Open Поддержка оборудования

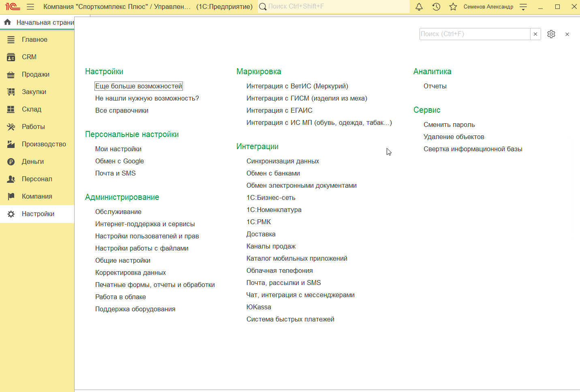pyautogui.click(x=135, y=309)
